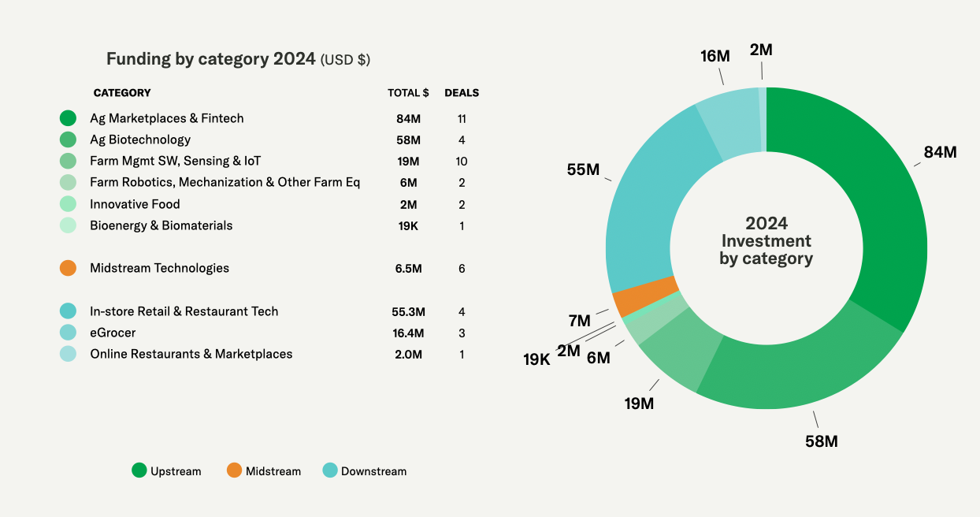The width and height of the screenshot is (980, 517).
Task: Click the 16M eGrocer donut segment
Action: tap(729, 119)
